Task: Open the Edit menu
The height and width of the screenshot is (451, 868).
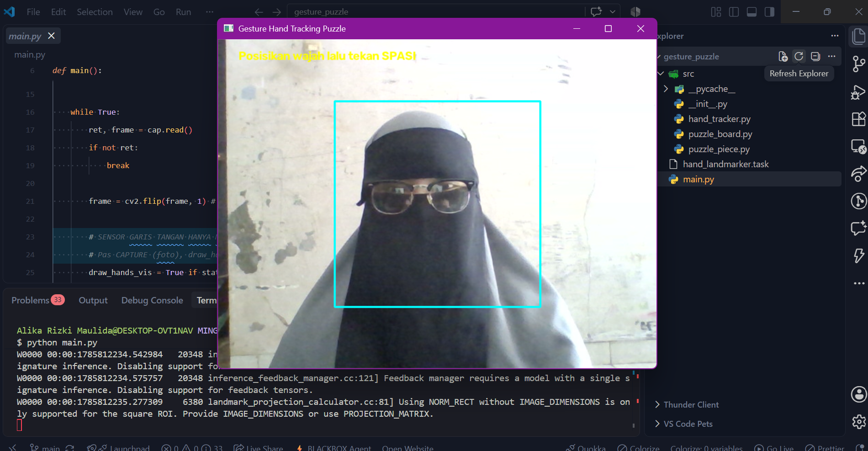Action: [x=58, y=12]
